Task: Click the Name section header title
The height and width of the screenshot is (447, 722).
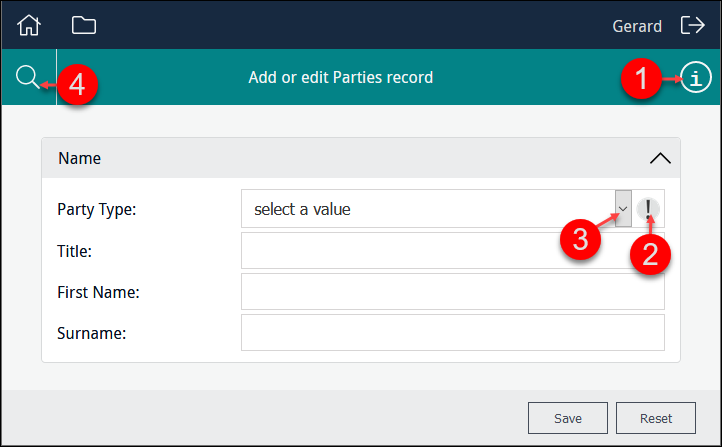Action: coord(80,158)
